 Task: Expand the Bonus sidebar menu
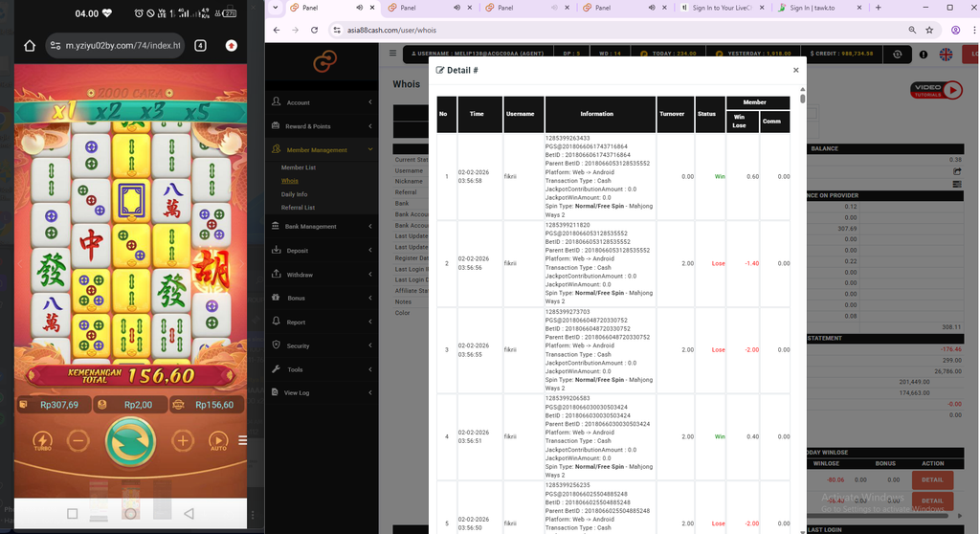[323, 298]
